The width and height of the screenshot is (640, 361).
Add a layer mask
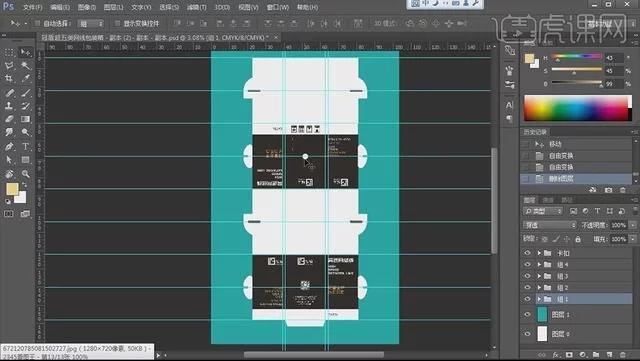tap(569, 355)
